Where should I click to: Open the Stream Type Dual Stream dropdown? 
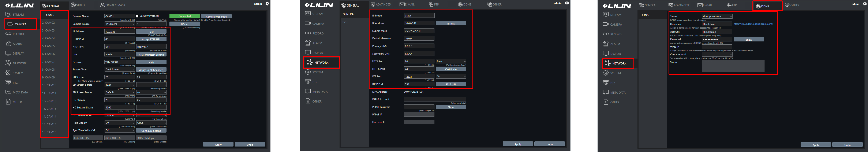pos(120,69)
